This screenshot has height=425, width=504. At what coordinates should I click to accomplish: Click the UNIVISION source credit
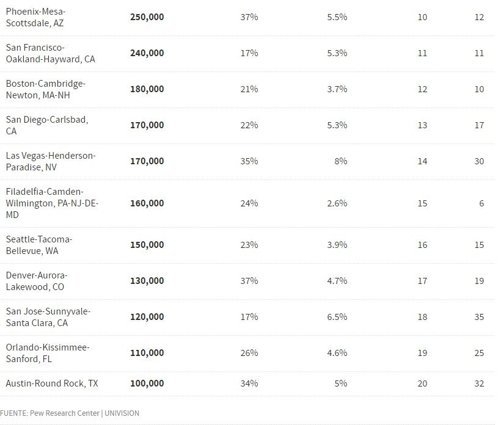click(x=122, y=413)
